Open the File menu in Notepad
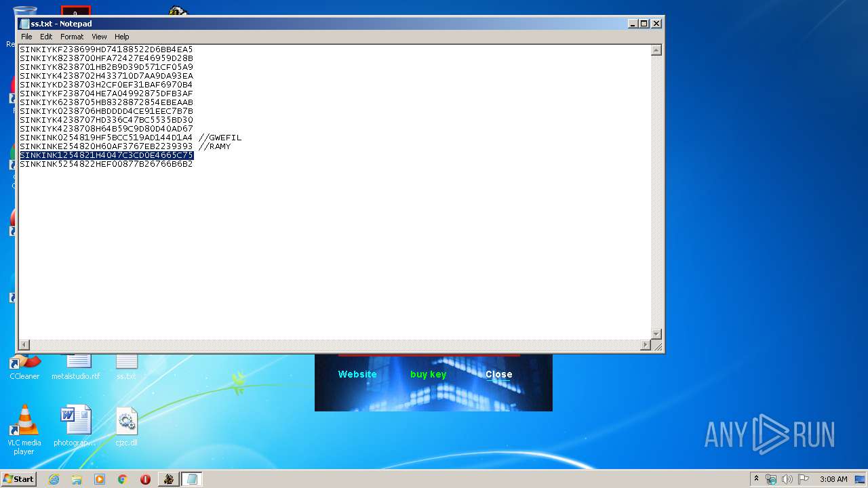Viewport: 868px width, 488px height. (x=26, y=37)
